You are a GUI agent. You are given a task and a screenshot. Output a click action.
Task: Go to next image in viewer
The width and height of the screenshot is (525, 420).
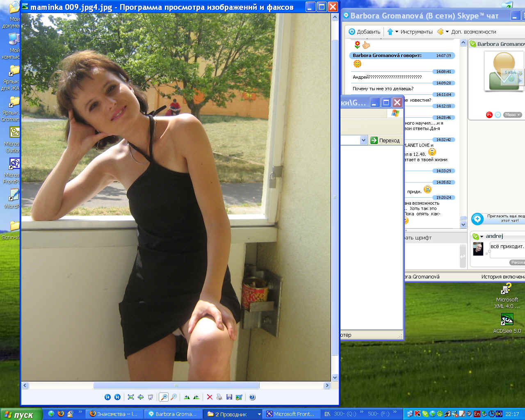coord(117,397)
